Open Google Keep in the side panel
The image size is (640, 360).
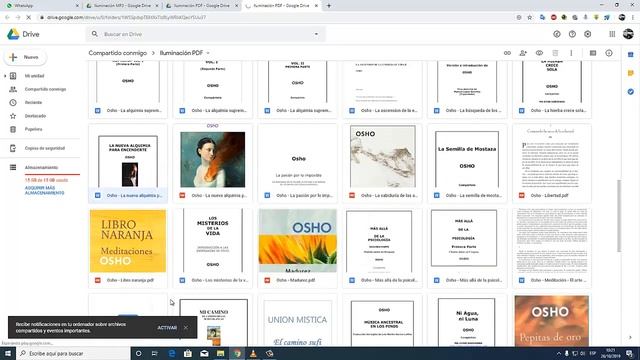click(x=631, y=73)
